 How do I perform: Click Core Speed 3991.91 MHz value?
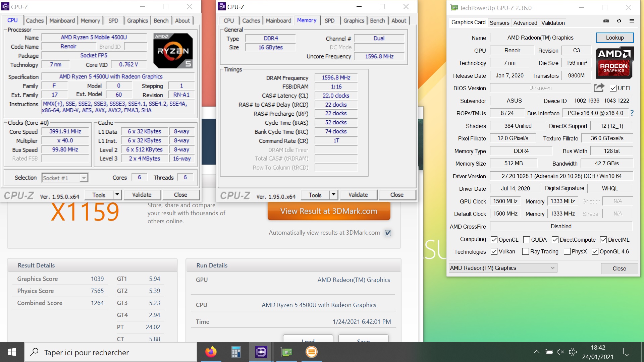coord(65,131)
